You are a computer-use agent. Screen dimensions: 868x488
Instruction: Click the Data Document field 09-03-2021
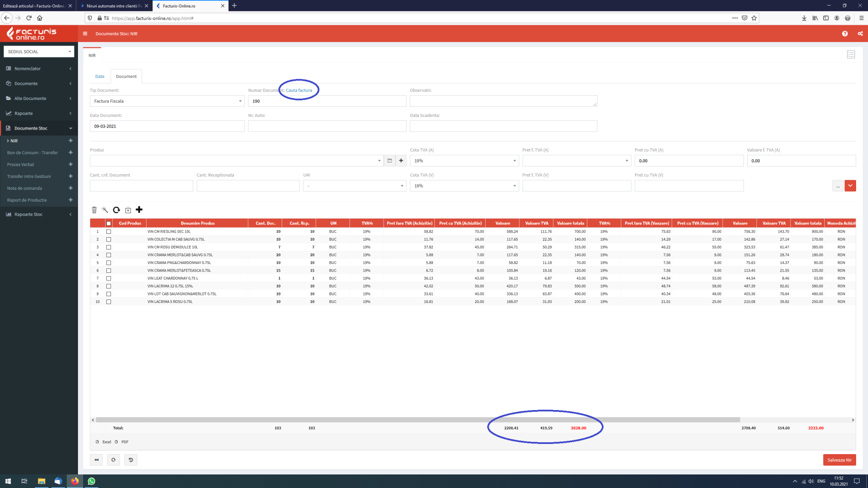[x=167, y=126]
